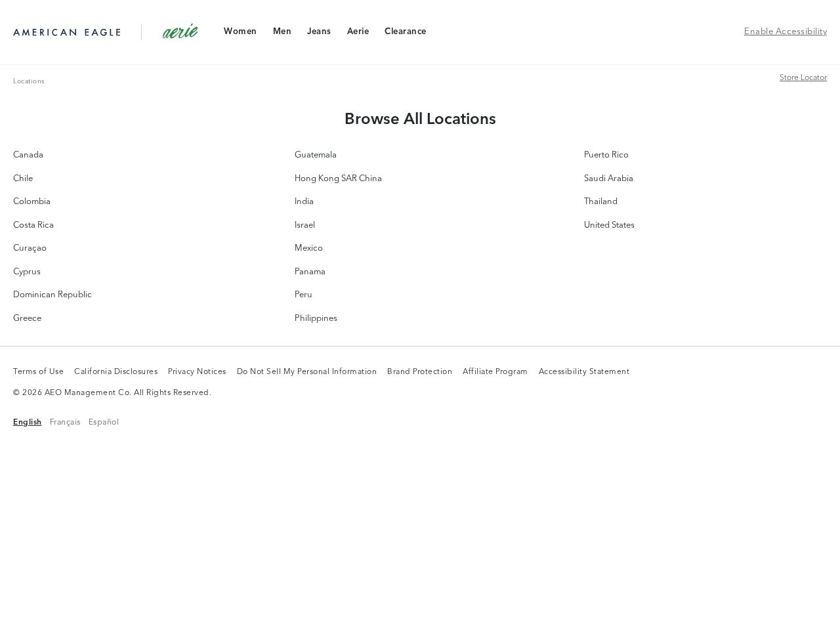Browse Canada locations
The image size is (840, 630).
coord(28,155)
